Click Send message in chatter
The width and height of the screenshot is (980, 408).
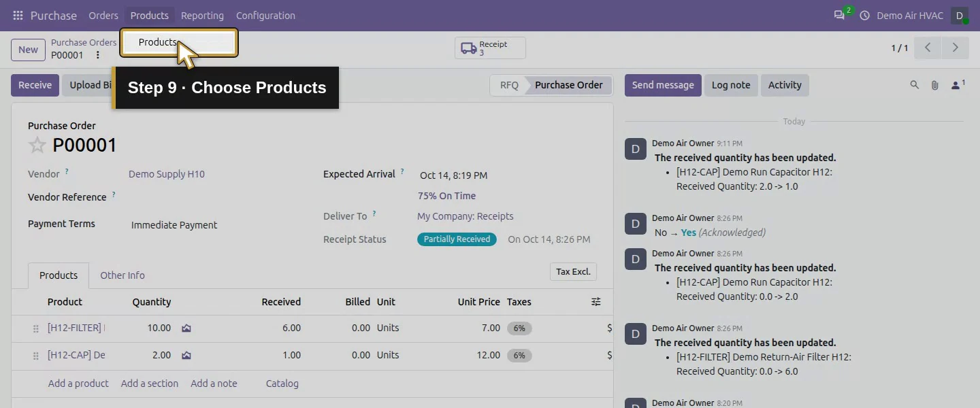tap(663, 85)
